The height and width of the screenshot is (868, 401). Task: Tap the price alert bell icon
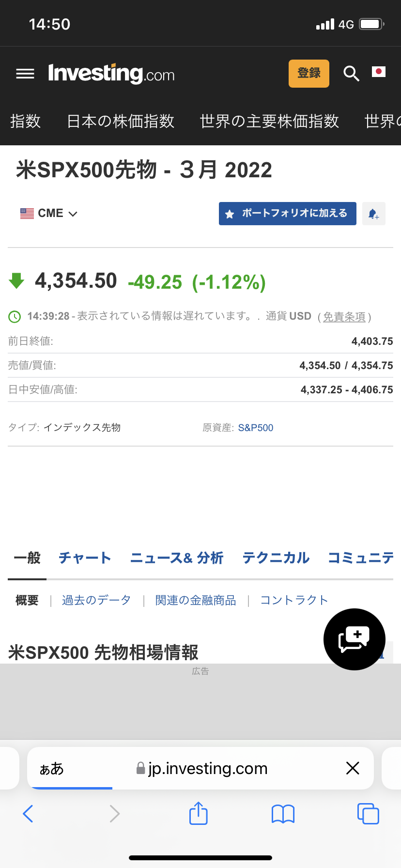point(373,214)
